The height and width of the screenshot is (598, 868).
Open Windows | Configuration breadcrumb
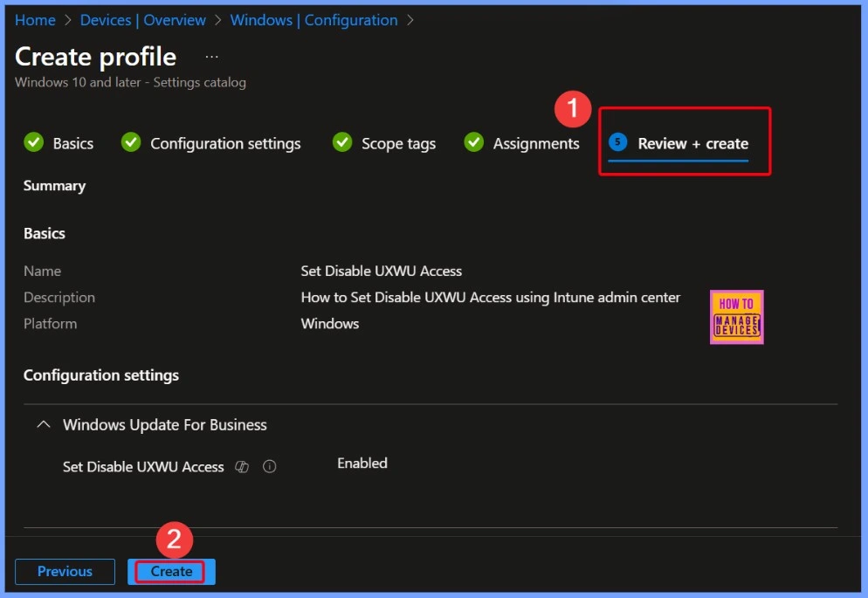pos(313,20)
